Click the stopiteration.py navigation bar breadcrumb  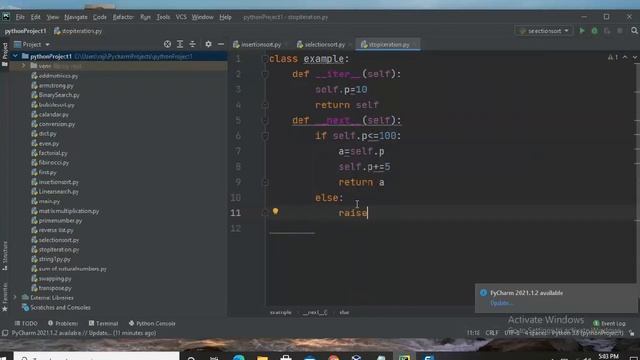(78, 31)
